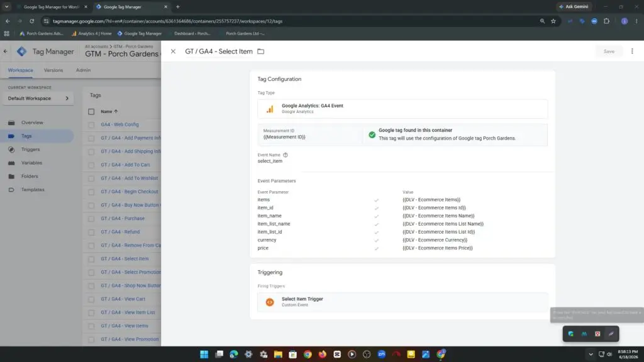Viewport: 644px width, 362px height.
Task: Open Firefox from the taskbar
Action: pos(323,354)
